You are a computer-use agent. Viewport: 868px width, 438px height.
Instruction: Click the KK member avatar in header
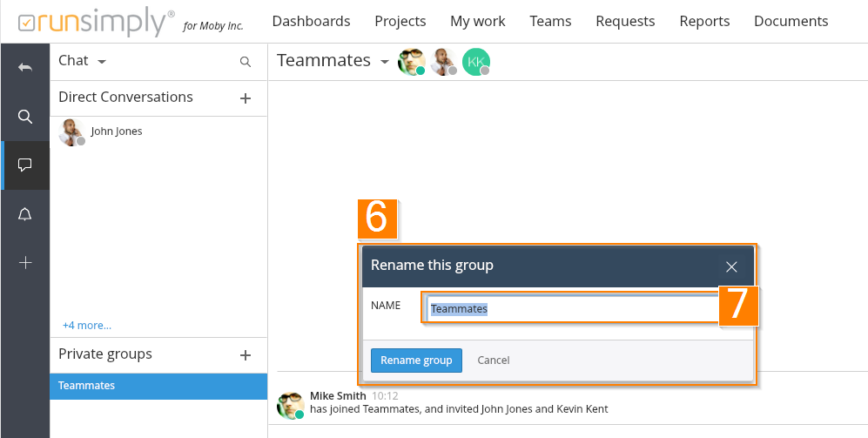click(x=475, y=62)
